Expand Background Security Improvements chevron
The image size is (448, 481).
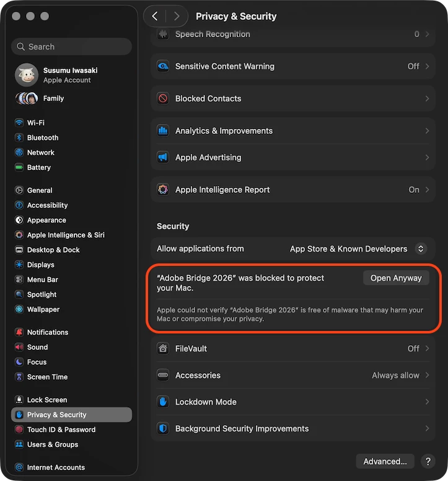coord(427,428)
